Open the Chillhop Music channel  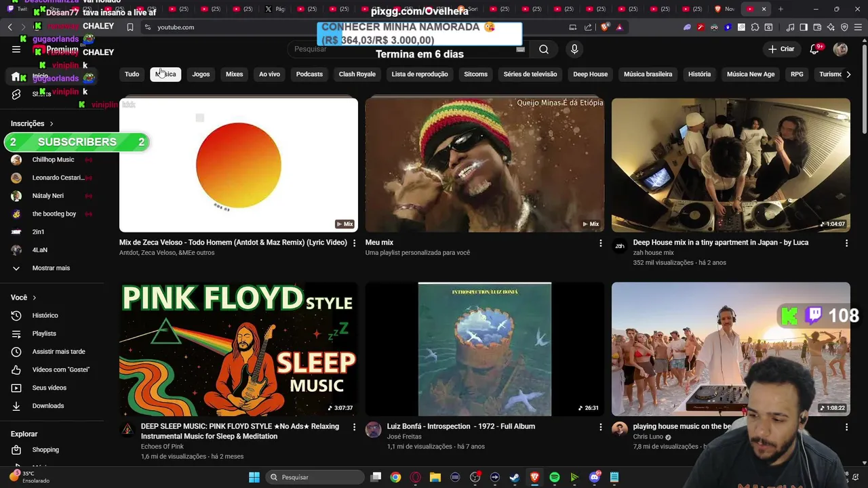click(x=53, y=160)
